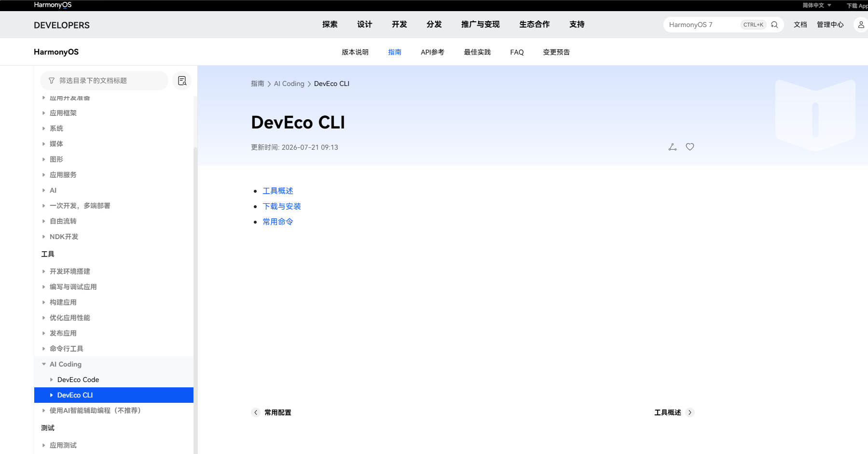Expand the 图形 tree item
868x454 pixels.
tap(44, 159)
